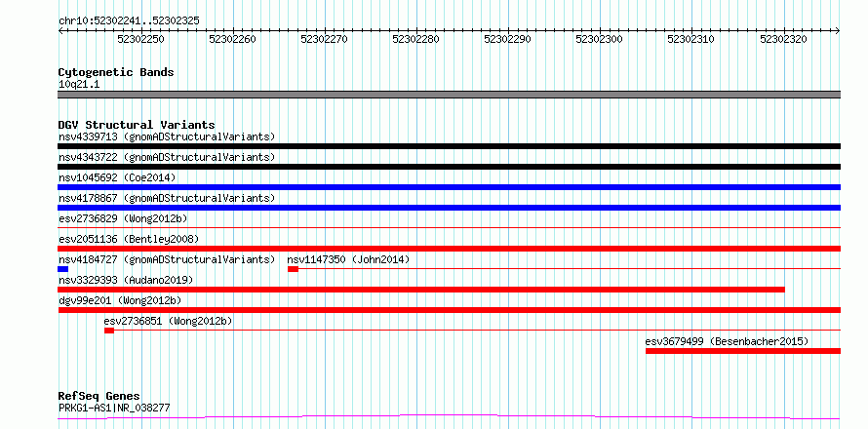This screenshot has height=429, width=868.
Task: Click the thin red line for esv2736829
Action: tap(449, 227)
